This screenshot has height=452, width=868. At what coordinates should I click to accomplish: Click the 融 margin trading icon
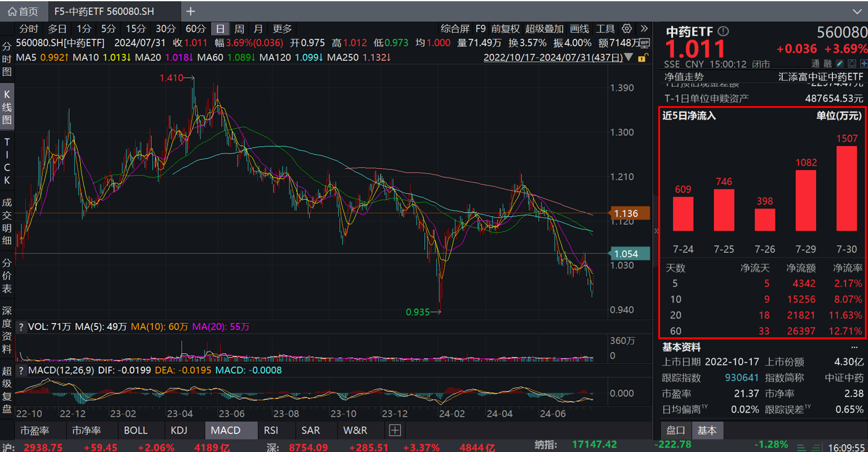click(828, 63)
